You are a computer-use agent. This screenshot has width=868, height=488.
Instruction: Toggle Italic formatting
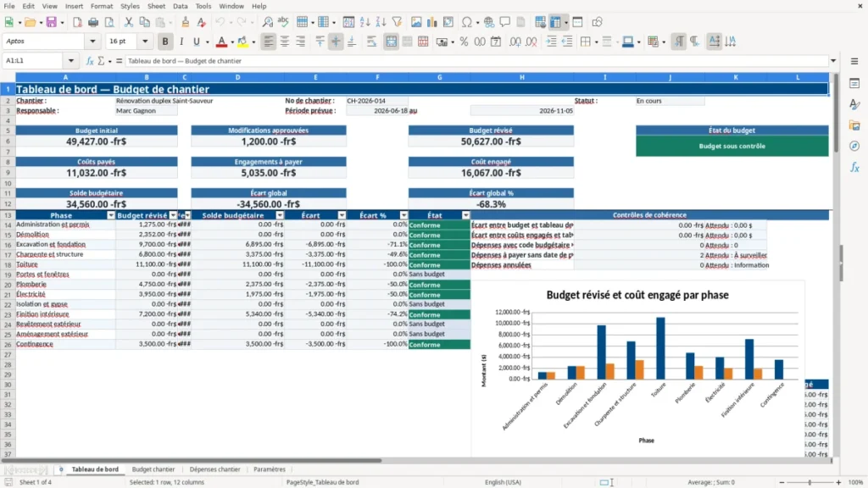pyautogui.click(x=181, y=42)
